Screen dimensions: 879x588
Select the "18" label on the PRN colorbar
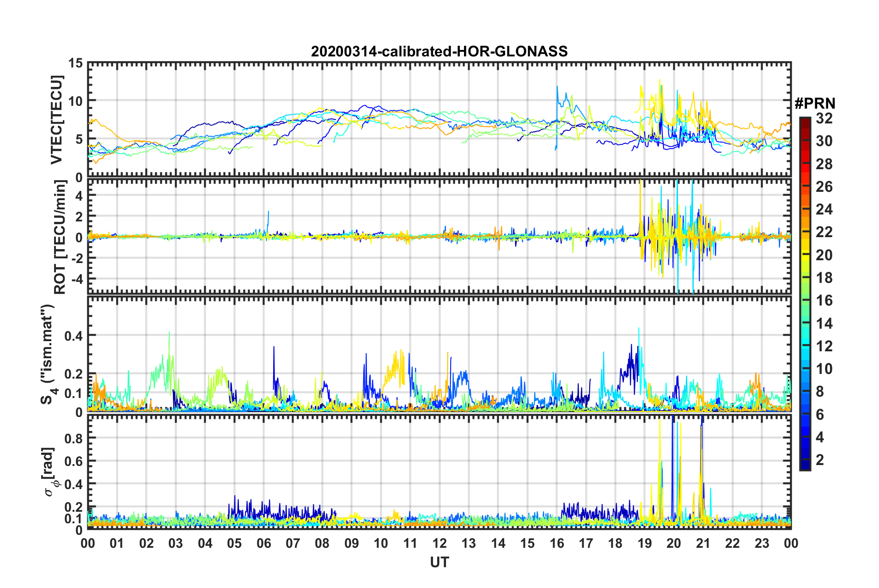824,278
